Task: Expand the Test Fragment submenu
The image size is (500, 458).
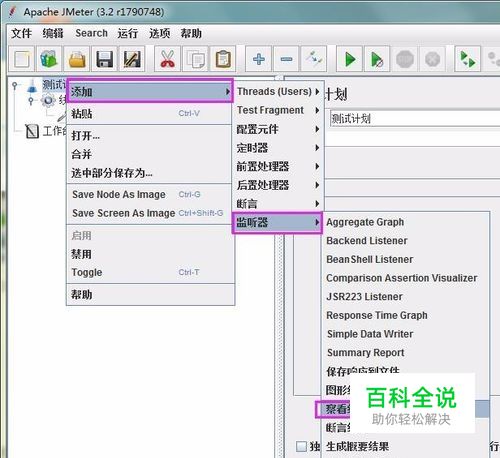Action: [278, 110]
